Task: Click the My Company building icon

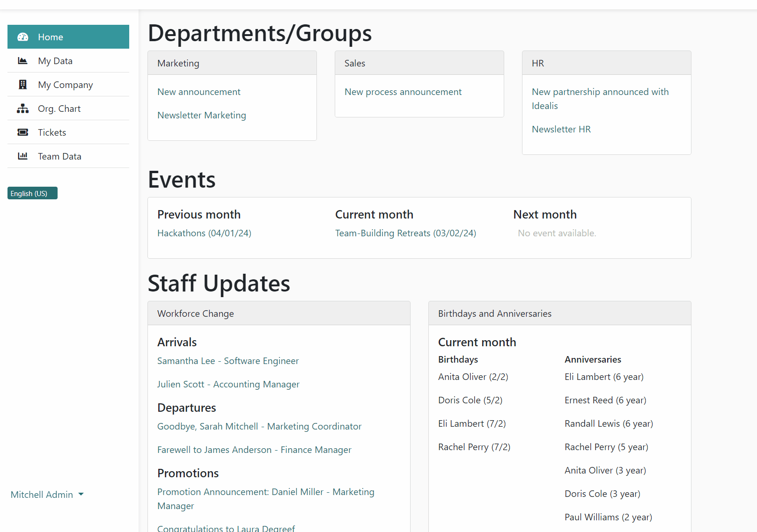Action: point(22,85)
